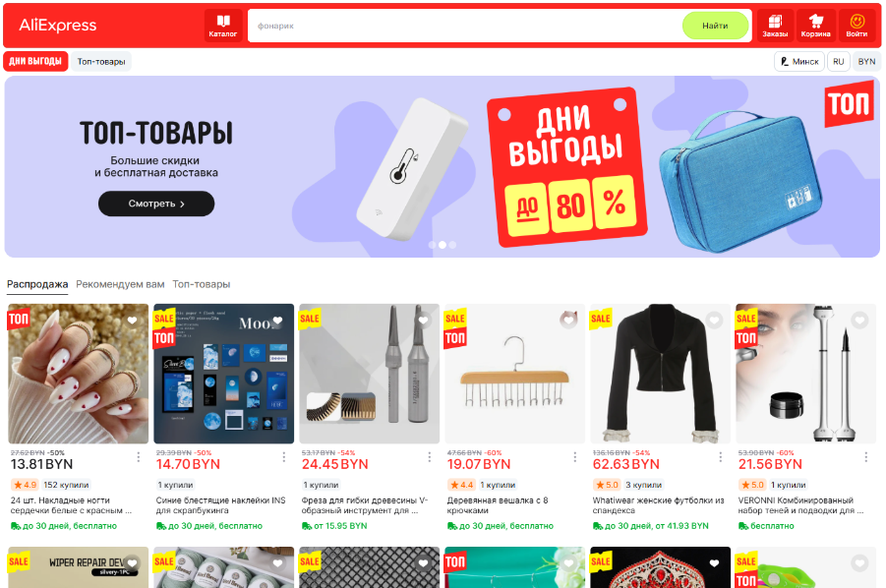Open three-dot menu for 19.07 BYN hanger
Screen dimensions: 886x588
pos(574,457)
